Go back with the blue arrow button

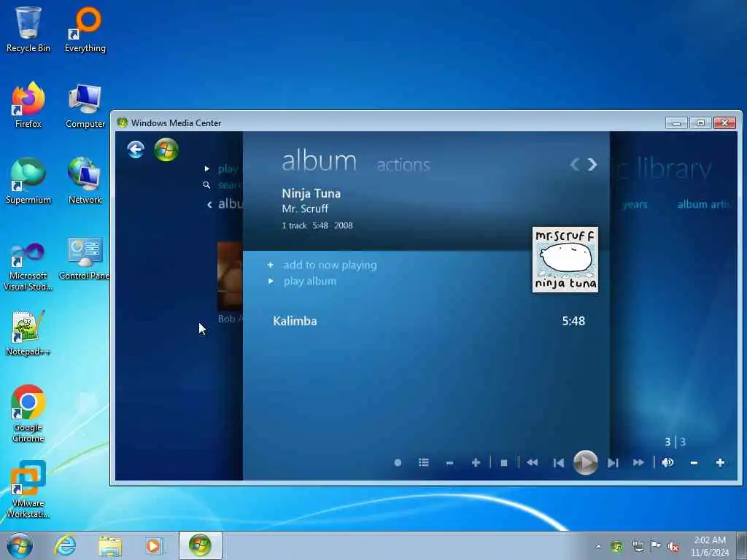pos(136,149)
